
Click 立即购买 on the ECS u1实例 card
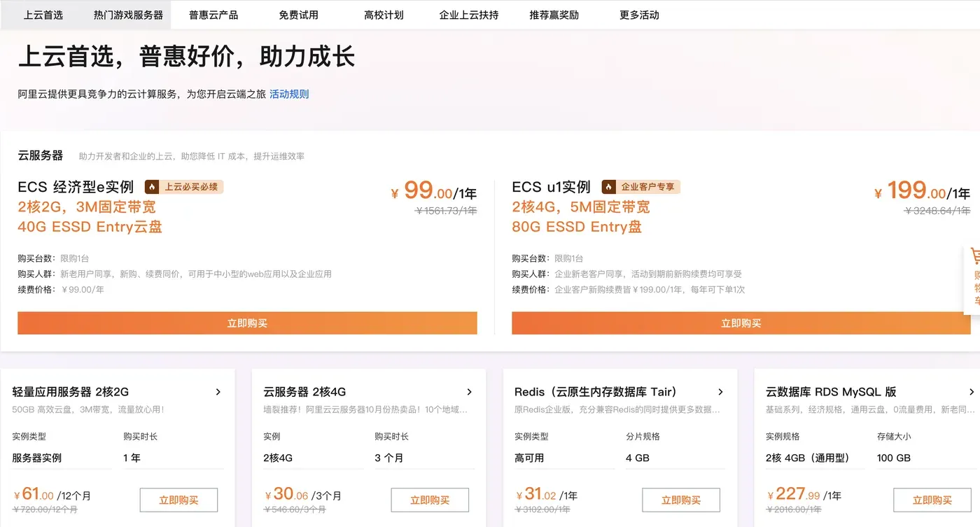[741, 323]
